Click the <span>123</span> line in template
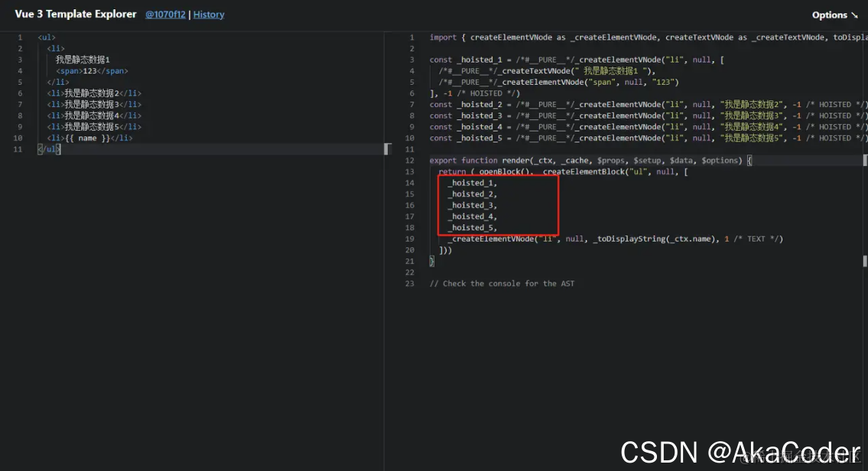This screenshot has width=868, height=471. click(92, 71)
